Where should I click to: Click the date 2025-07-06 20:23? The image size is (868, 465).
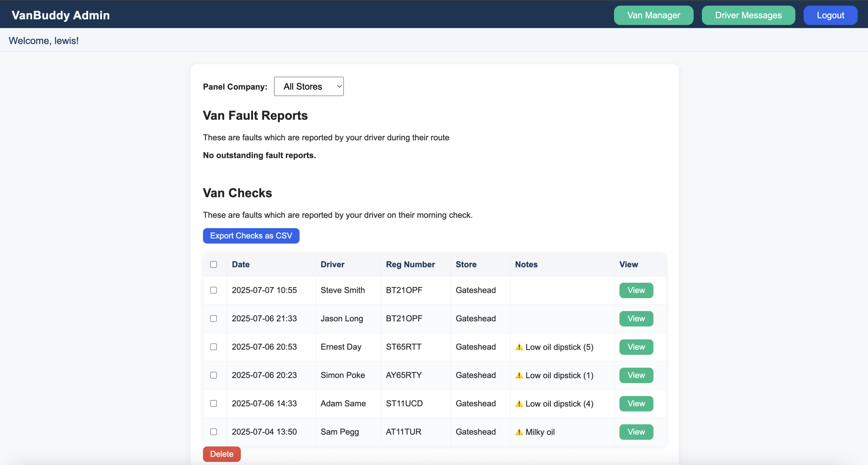pyautogui.click(x=264, y=375)
